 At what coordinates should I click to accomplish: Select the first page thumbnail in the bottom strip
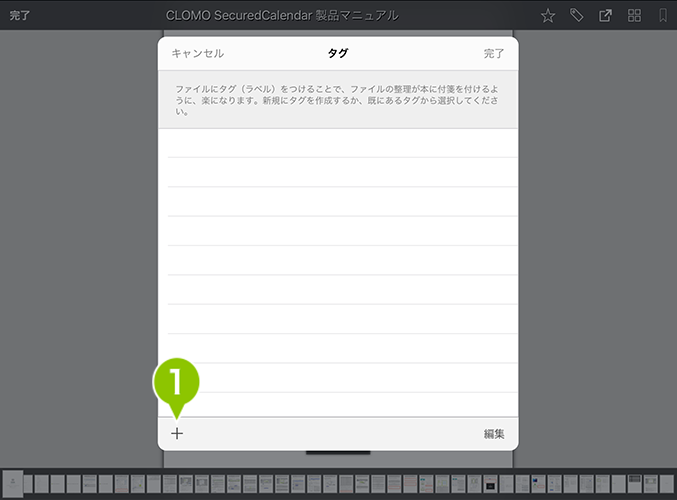coord(13,483)
